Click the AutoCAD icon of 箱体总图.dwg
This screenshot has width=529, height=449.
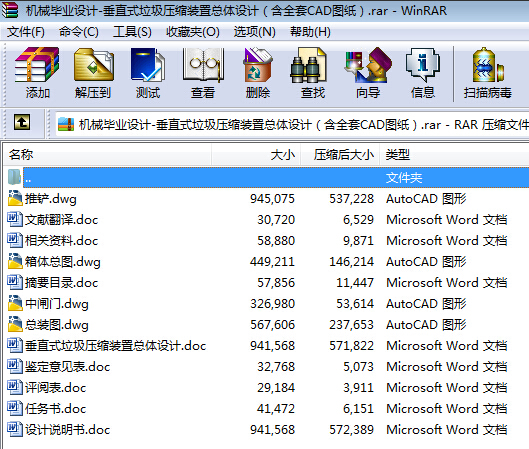point(15,261)
